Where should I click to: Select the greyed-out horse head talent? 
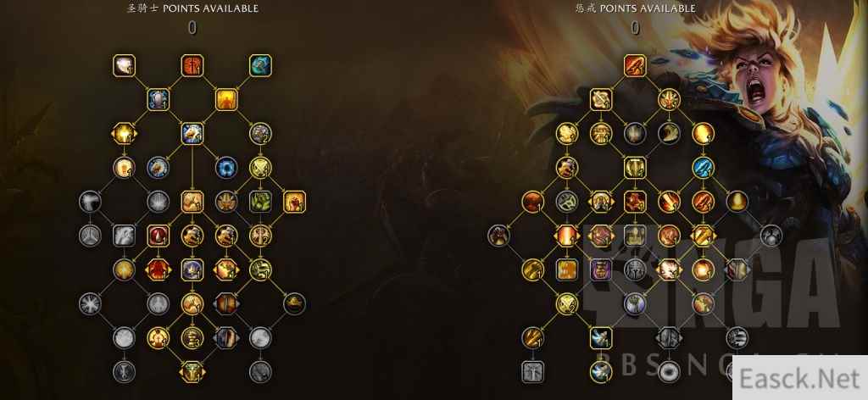pos(124,236)
